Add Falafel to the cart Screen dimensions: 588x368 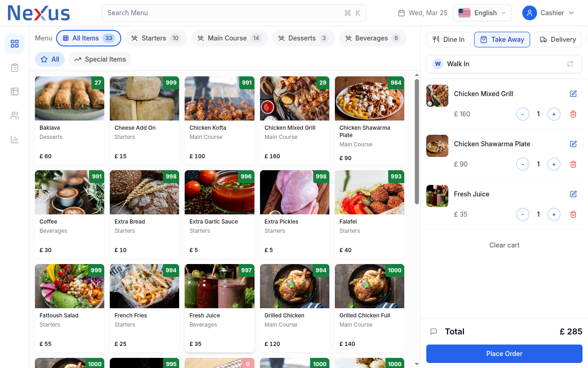(x=369, y=214)
